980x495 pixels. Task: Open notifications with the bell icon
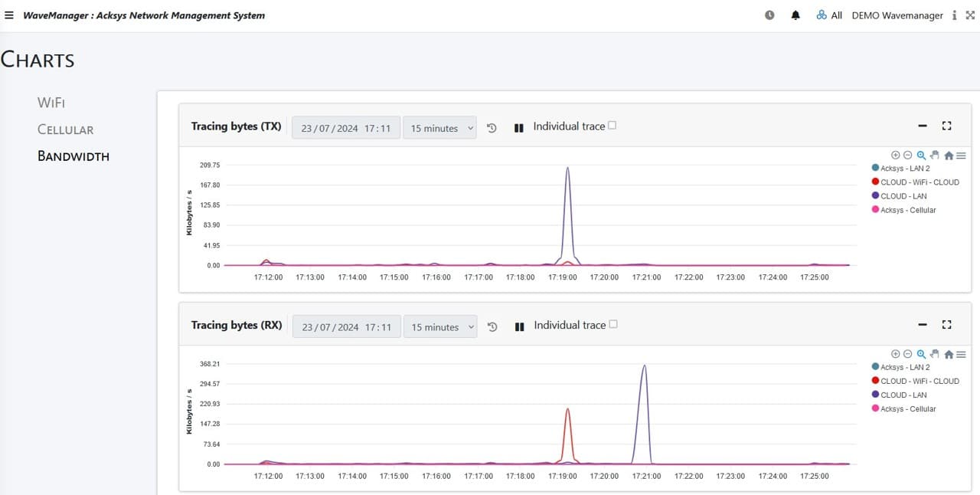[x=795, y=15]
